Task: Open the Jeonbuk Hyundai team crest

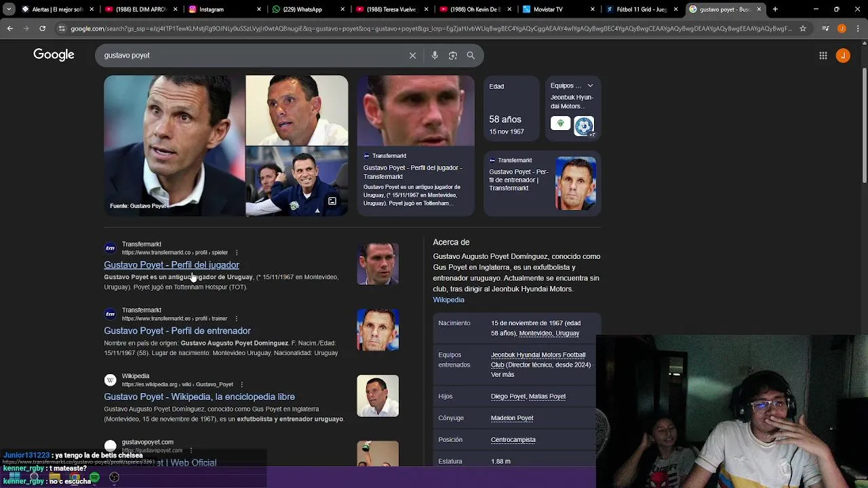Action: tap(560, 123)
